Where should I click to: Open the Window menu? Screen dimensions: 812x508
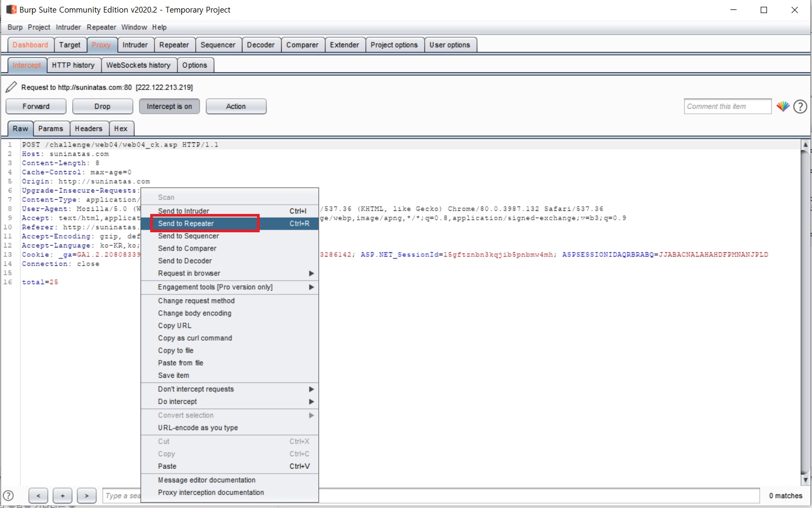point(134,27)
